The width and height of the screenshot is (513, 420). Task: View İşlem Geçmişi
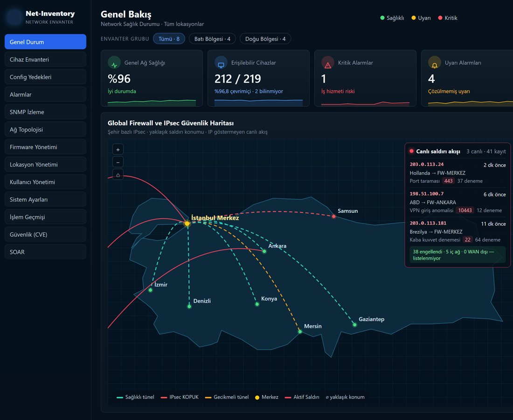click(x=46, y=217)
